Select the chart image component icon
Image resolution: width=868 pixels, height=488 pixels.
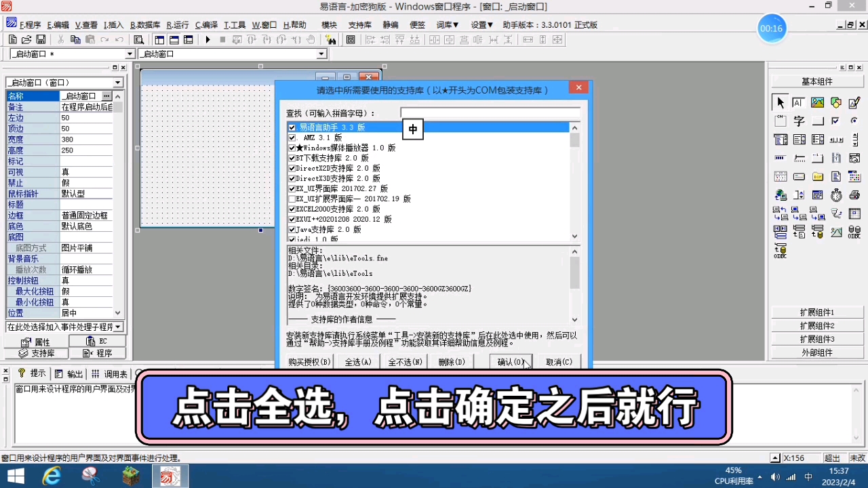[x=836, y=232]
